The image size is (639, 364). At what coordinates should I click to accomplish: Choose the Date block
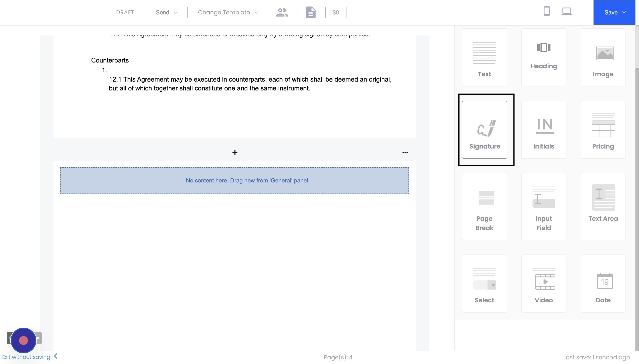603,284
